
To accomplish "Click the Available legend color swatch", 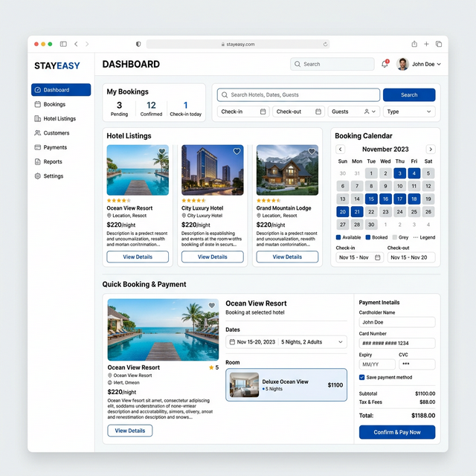I will coord(338,237).
